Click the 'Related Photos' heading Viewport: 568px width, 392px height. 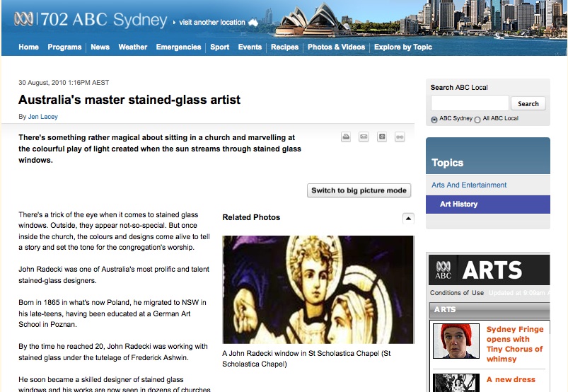click(251, 217)
